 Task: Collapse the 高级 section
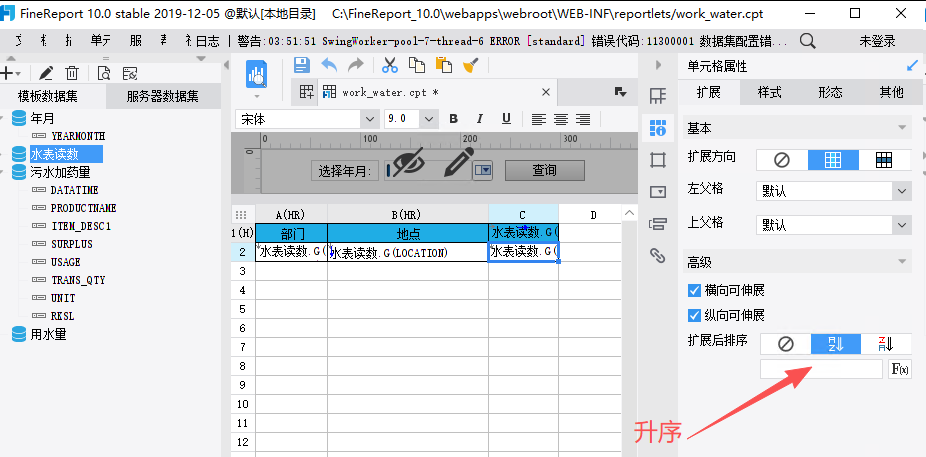(901, 261)
